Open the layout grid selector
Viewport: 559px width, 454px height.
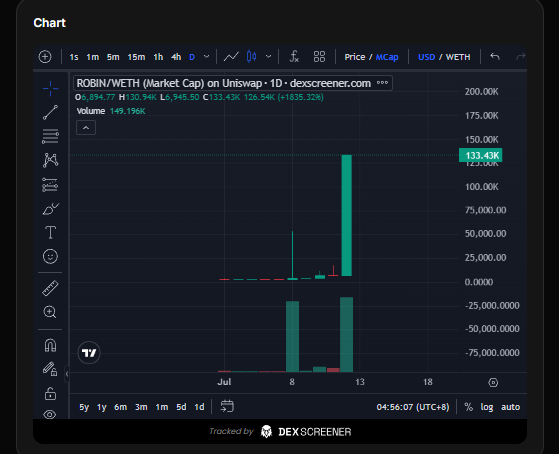click(x=319, y=57)
